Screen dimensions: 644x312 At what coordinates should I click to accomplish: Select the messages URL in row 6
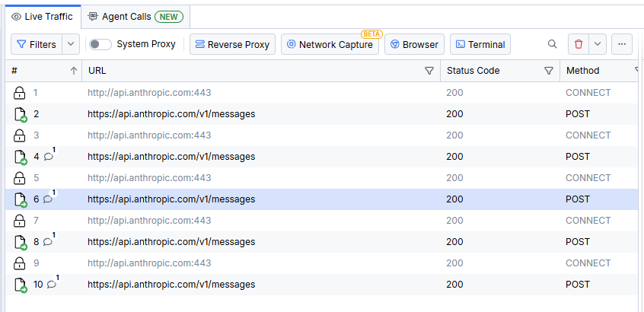point(171,199)
